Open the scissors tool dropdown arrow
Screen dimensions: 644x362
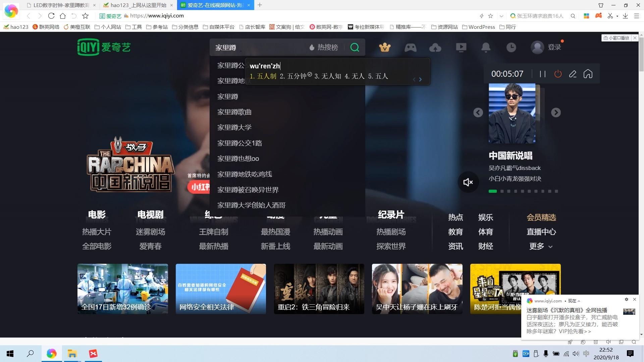point(617,16)
